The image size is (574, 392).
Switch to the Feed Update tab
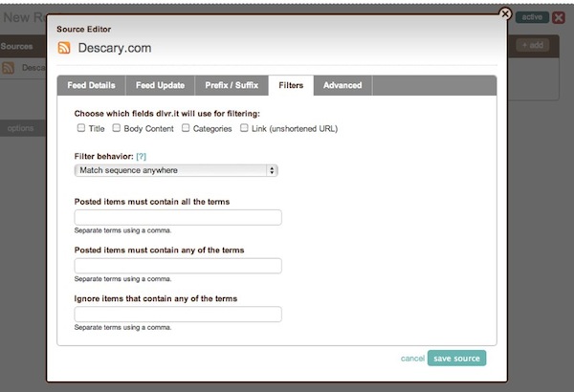coord(160,85)
